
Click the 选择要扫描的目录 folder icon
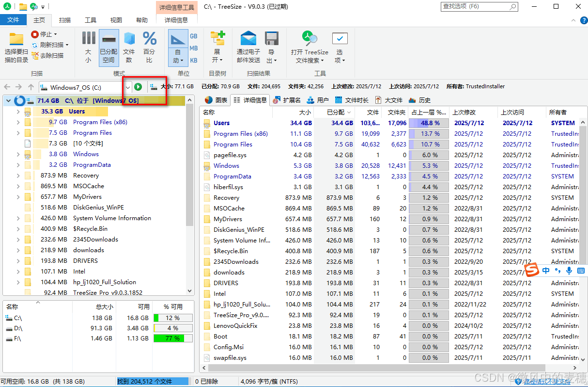(16, 40)
